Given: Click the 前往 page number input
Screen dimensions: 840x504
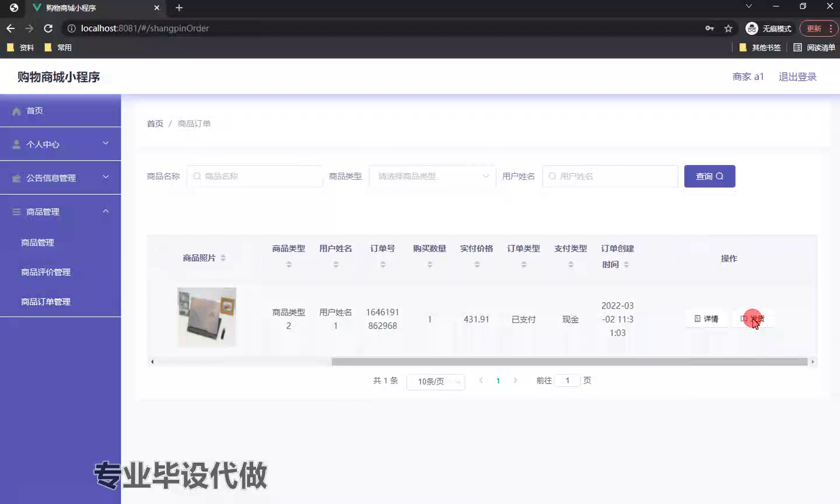Looking at the screenshot, I should coord(567,380).
